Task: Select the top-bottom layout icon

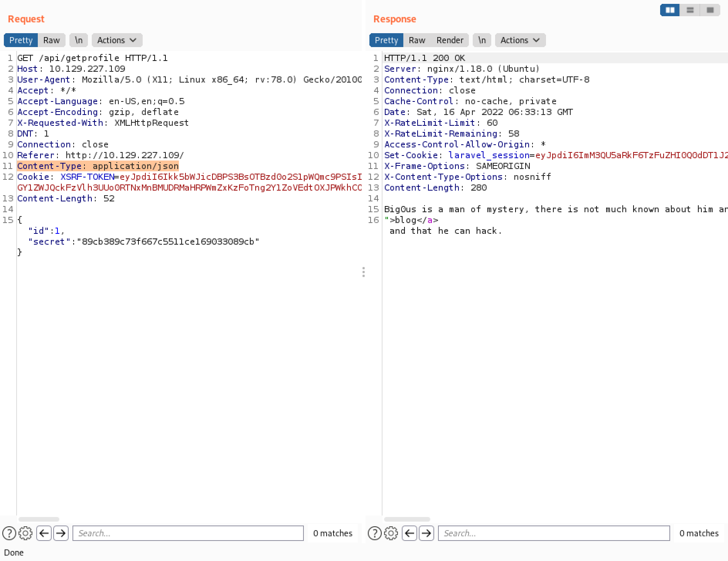Action: (x=690, y=10)
